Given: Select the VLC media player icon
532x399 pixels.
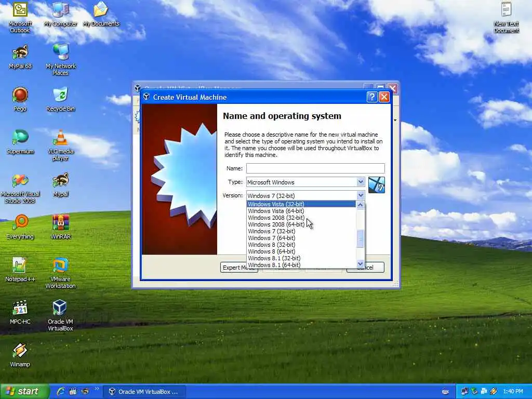Looking at the screenshot, I should (60, 146).
